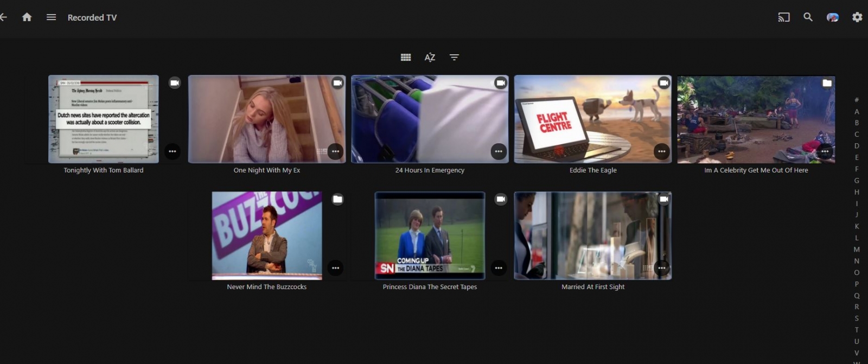Jump to letter R in alphabet index
The height and width of the screenshot is (364, 868).
(857, 307)
